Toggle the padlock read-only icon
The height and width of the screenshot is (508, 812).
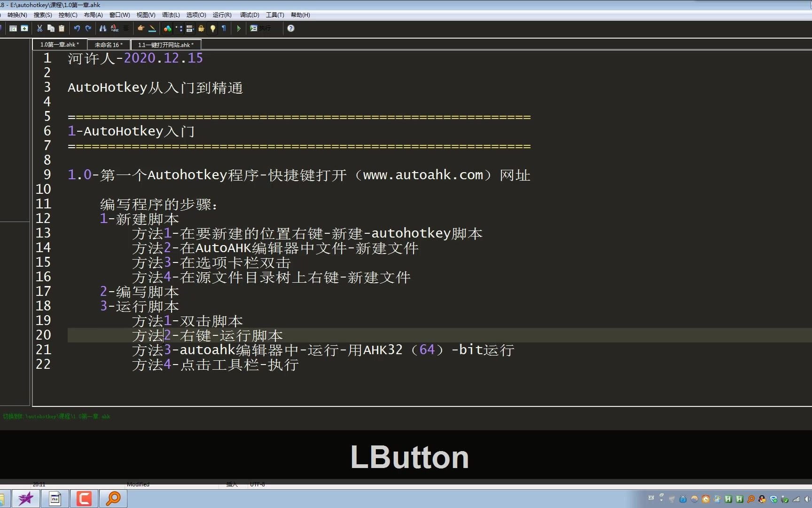coord(201,28)
